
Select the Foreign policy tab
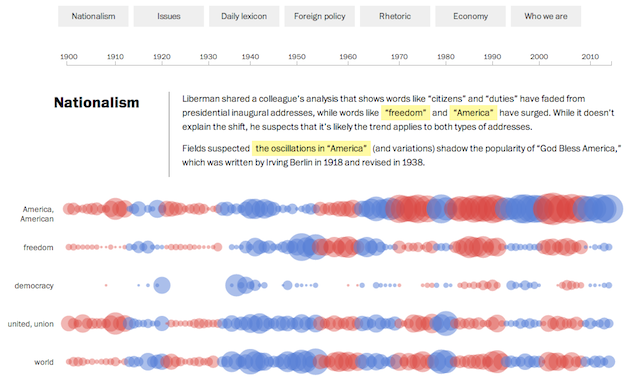[x=320, y=16]
